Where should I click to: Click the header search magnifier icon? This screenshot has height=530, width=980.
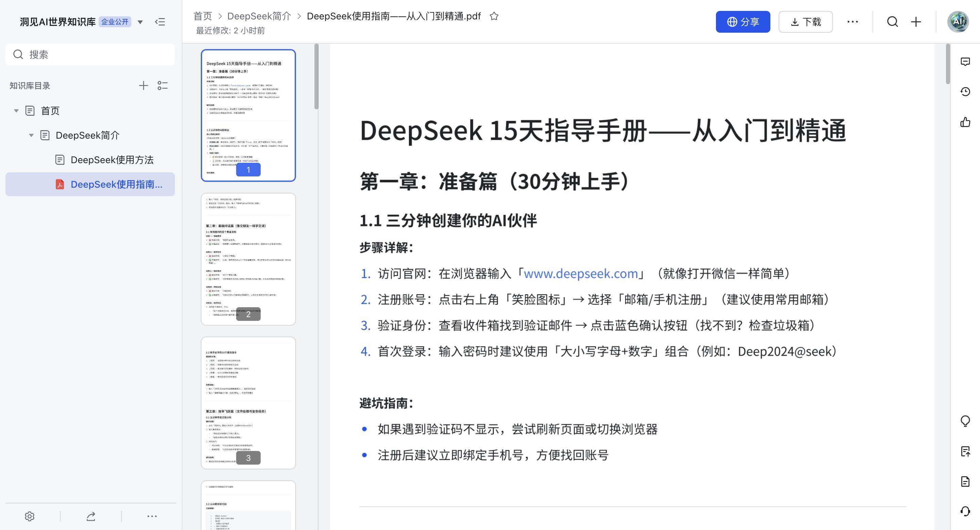point(892,22)
